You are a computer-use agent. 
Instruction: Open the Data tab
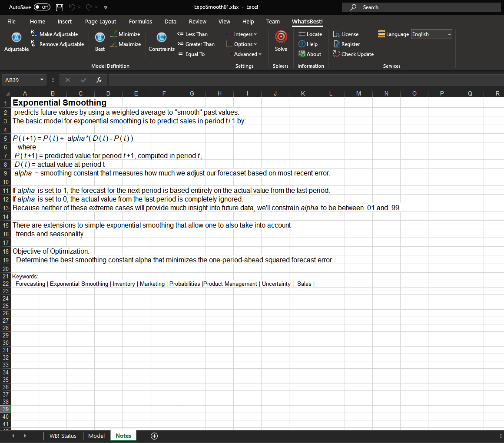click(x=170, y=22)
